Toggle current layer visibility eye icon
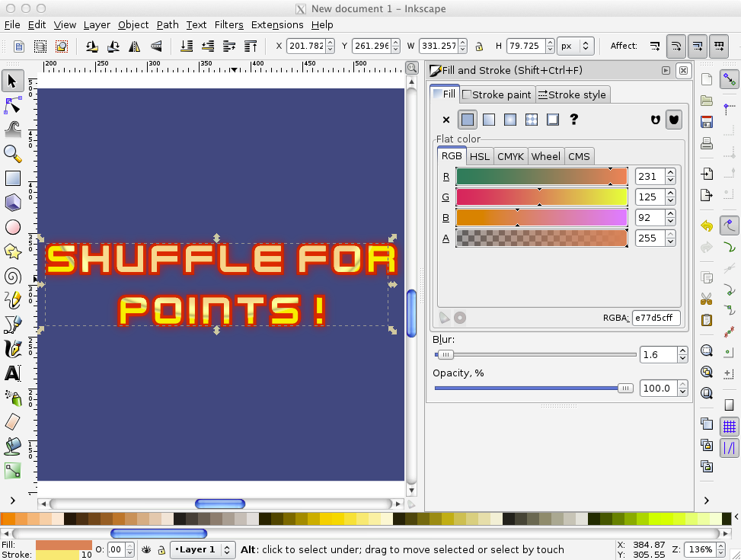Screen dimensions: 741x560 (146, 549)
